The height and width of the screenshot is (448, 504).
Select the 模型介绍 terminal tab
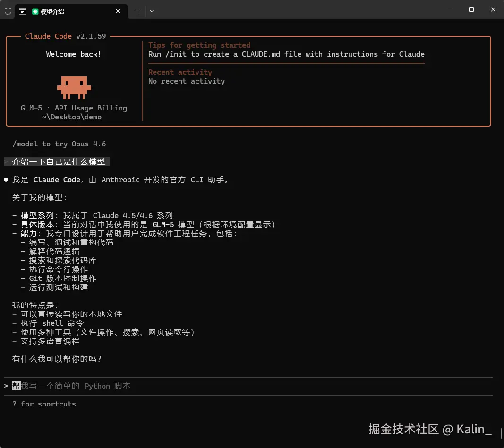(71, 11)
